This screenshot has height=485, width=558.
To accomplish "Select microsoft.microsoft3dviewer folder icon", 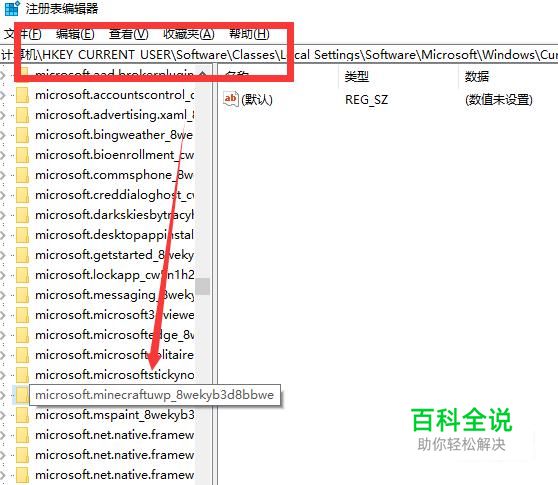I will coord(22,315).
